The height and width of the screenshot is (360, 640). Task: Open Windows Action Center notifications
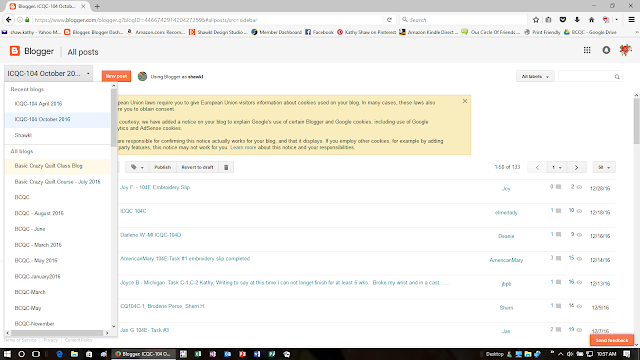pyautogui.click(x=627, y=354)
